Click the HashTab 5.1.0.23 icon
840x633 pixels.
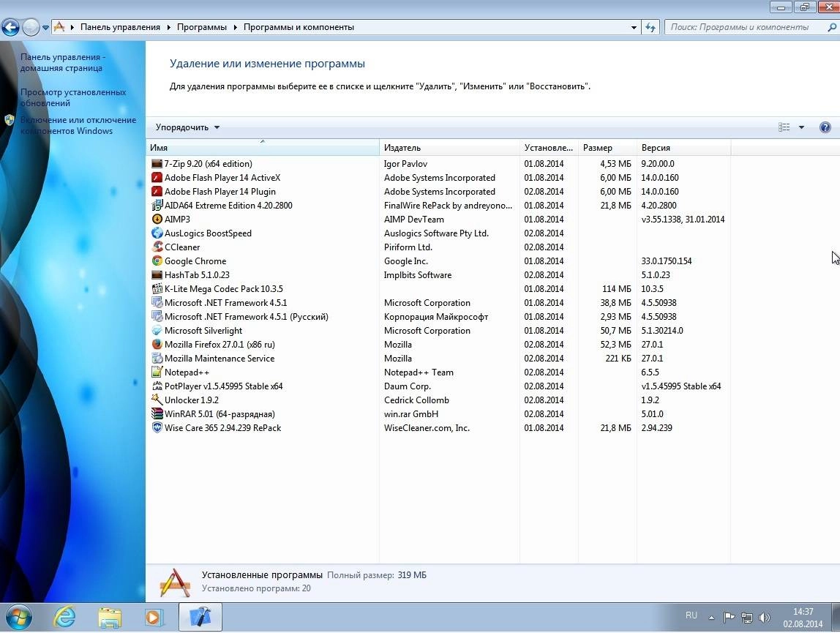pos(157,275)
